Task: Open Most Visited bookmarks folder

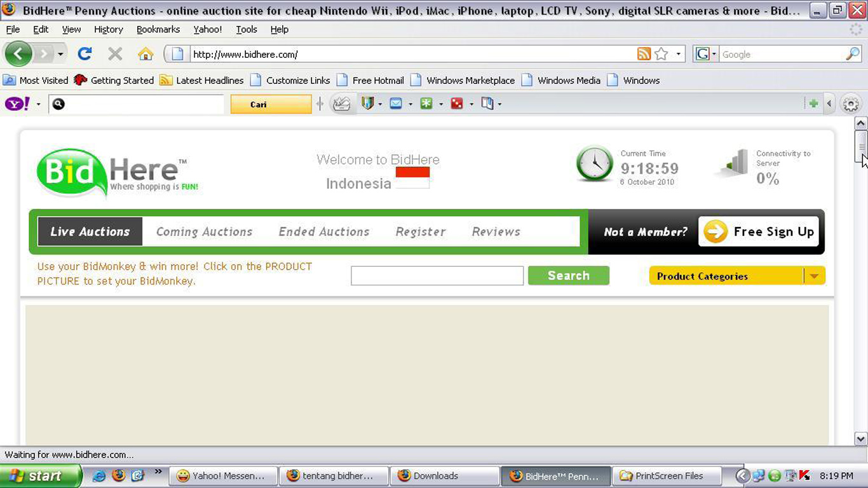Action: tap(36, 80)
